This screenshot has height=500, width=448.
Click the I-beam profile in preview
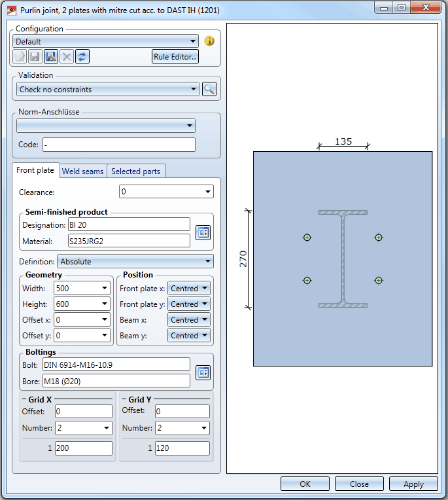[343, 259]
